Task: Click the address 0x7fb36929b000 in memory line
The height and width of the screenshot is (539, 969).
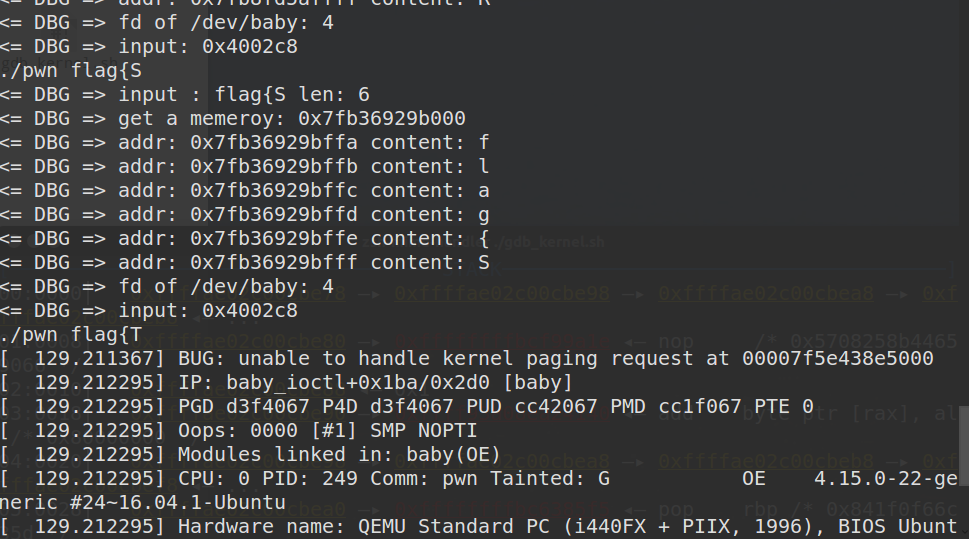Action: [x=381, y=118]
